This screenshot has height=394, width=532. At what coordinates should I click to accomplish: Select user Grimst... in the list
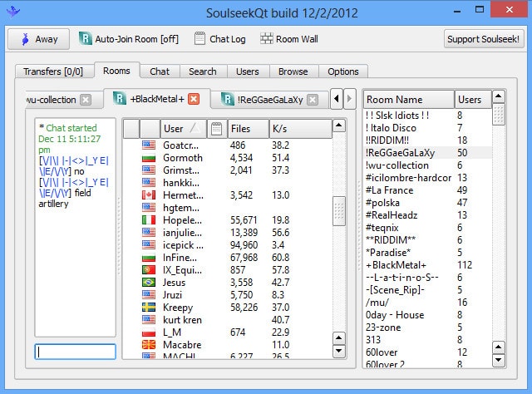(x=227, y=170)
